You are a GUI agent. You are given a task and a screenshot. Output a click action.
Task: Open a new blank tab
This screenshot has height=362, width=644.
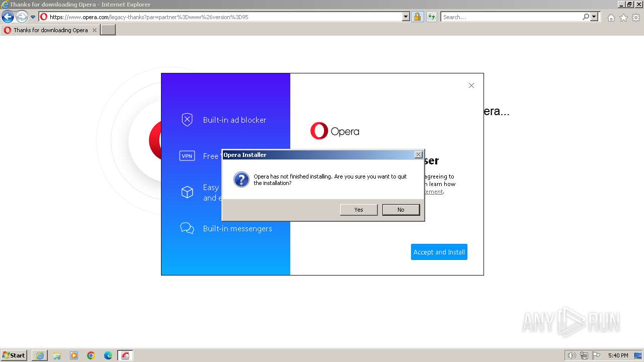pyautogui.click(x=108, y=30)
